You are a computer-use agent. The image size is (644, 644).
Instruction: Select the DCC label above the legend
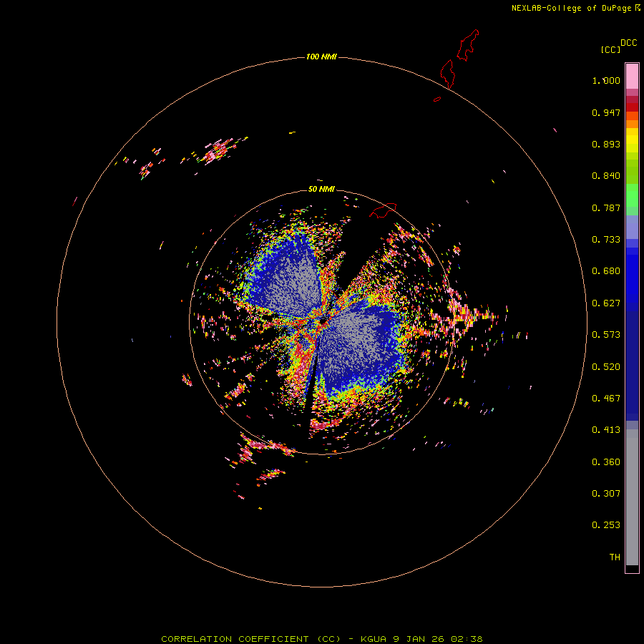coord(628,43)
